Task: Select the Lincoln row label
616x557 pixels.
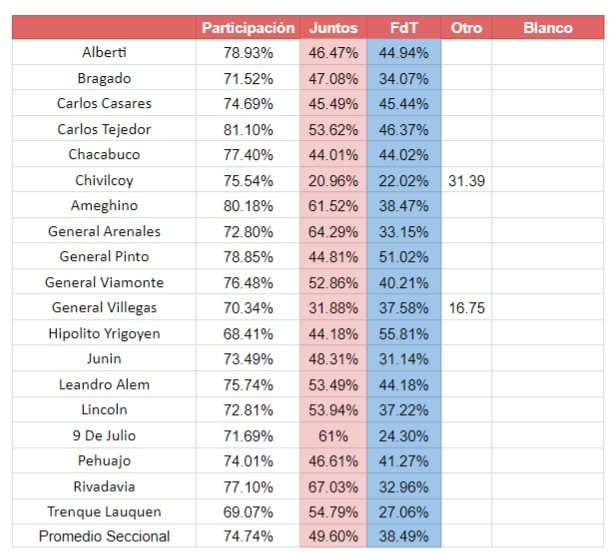Action: [105, 410]
